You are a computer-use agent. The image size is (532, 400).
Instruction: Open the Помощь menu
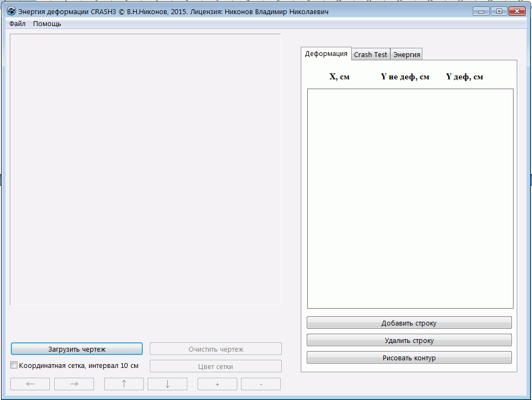coord(47,24)
